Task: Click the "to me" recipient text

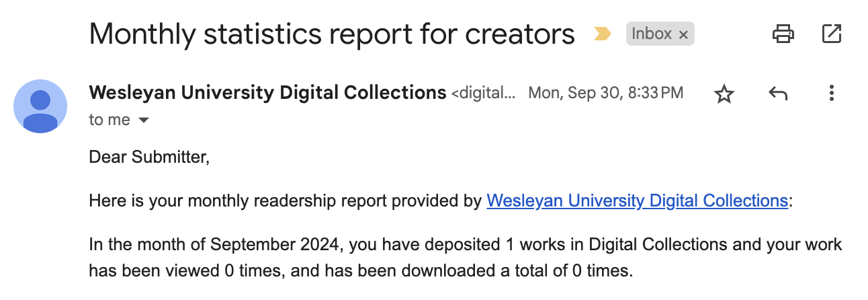Action: 110,120
